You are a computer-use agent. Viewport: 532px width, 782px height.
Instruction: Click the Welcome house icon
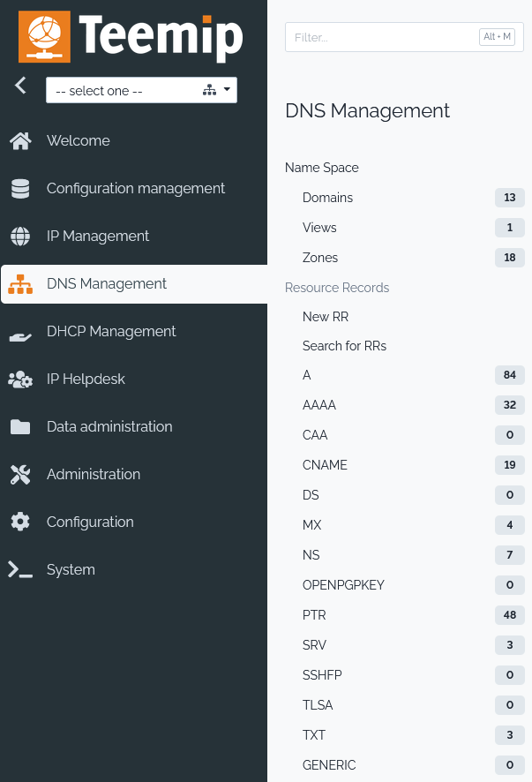tap(20, 141)
